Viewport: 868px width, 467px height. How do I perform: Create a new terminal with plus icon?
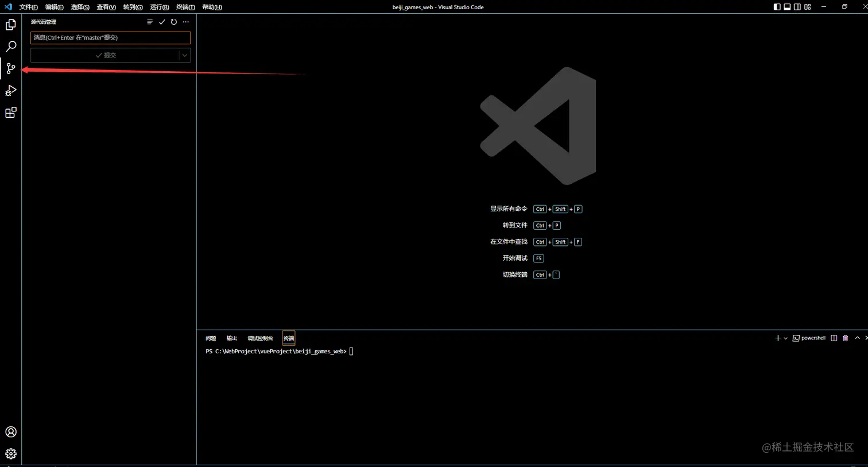778,338
